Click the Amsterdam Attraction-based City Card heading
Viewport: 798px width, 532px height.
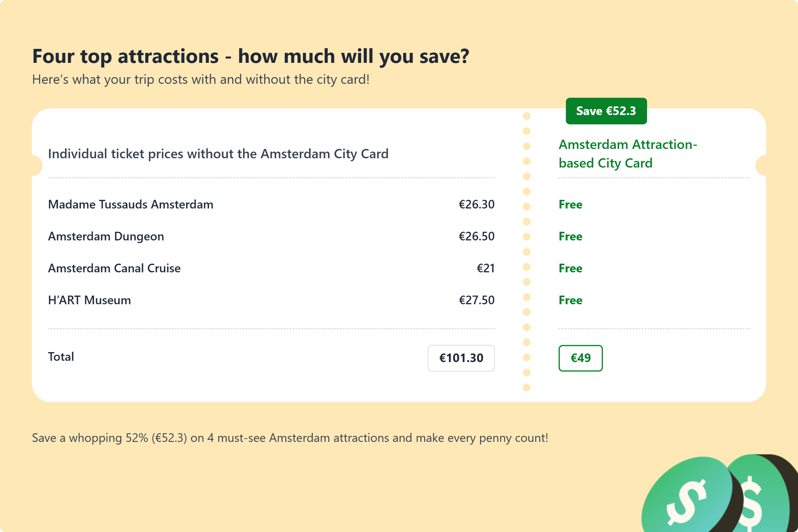coord(627,154)
